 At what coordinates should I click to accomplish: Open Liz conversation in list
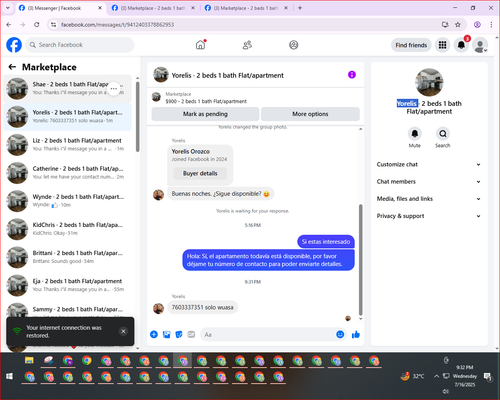point(67,145)
